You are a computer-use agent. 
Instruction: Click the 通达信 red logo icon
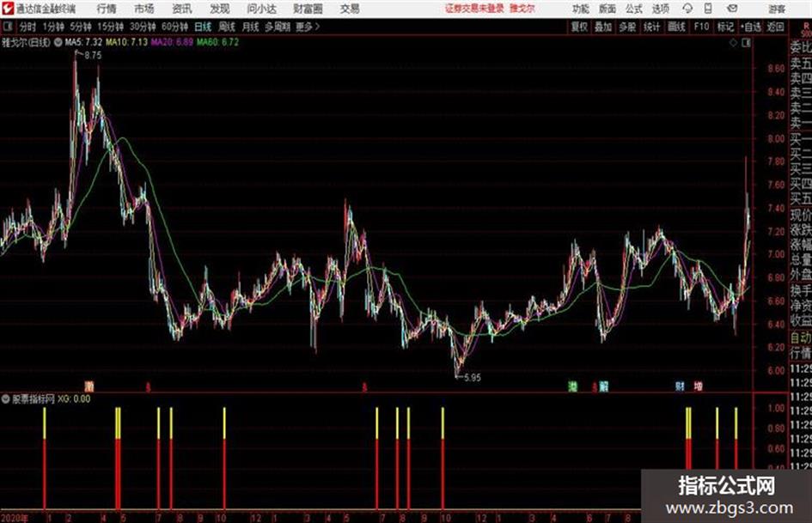pos(8,9)
